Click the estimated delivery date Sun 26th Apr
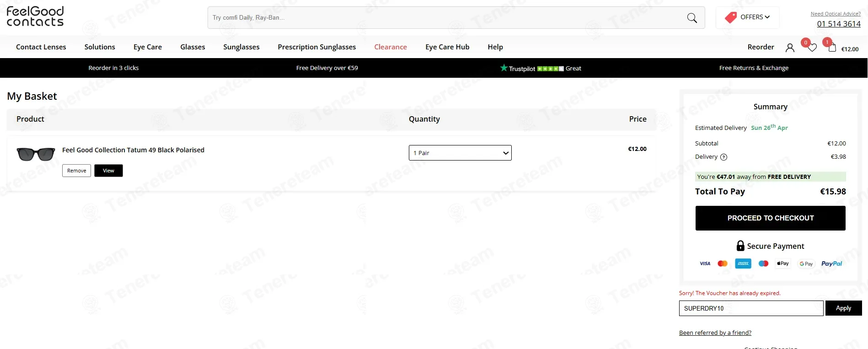The image size is (868, 349). (x=769, y=128)
